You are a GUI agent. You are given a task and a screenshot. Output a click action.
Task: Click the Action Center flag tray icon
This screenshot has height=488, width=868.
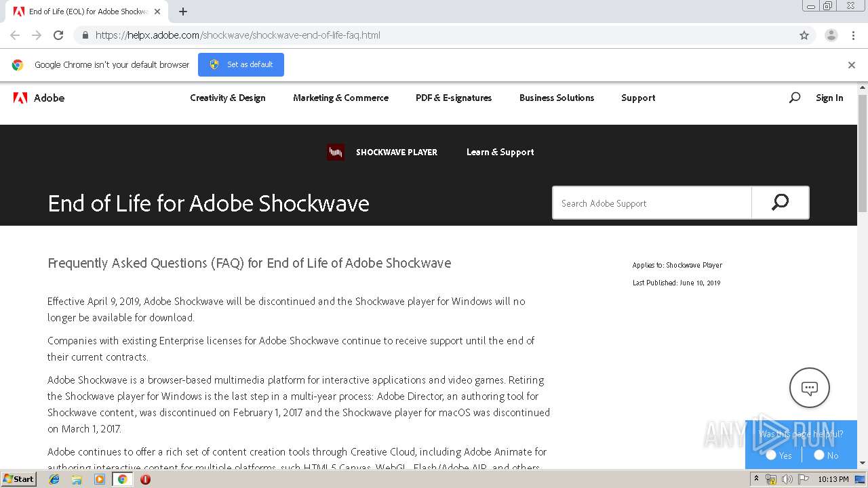804,479
